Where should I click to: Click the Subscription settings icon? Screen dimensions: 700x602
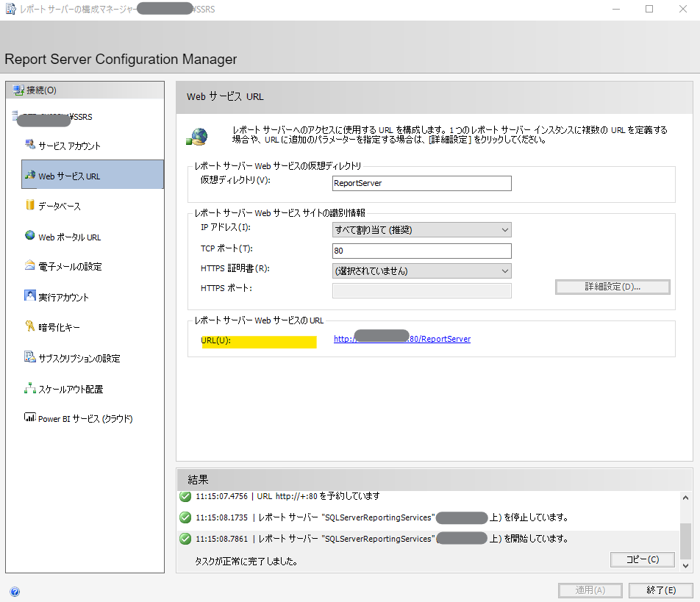[x=30, y=358]
